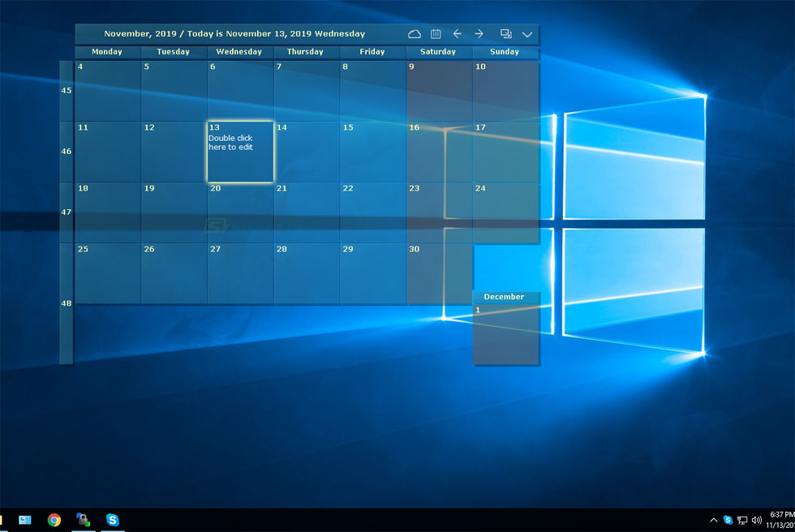Open the cloud sync icon
This screenshot has height=532, width=795.
click(x=415, y=34)
